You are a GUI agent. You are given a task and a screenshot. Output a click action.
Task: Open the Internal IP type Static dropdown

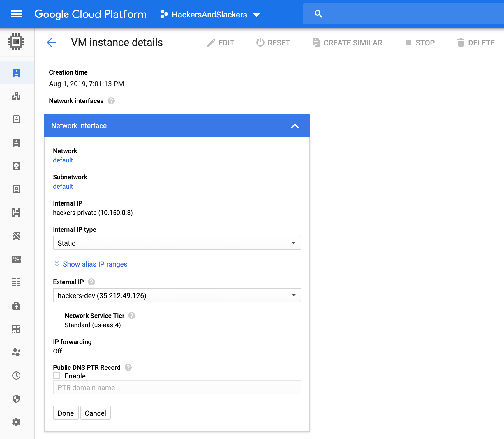click(177, 243)
